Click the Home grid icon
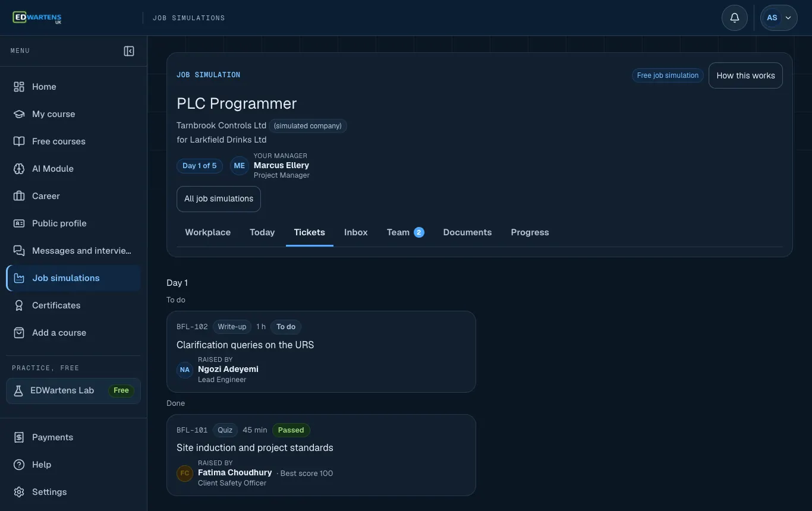 pyautogui.click(x=19, y=87)
